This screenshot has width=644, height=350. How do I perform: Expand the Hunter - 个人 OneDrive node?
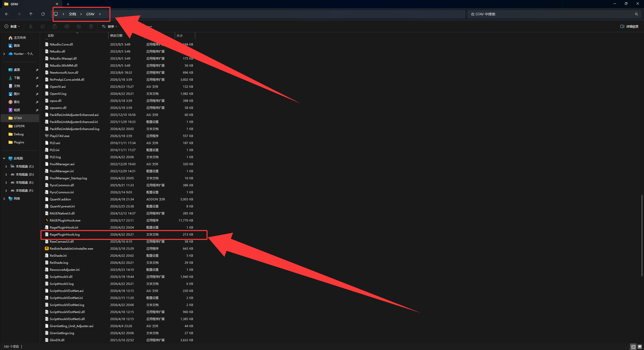coord(4,54)
